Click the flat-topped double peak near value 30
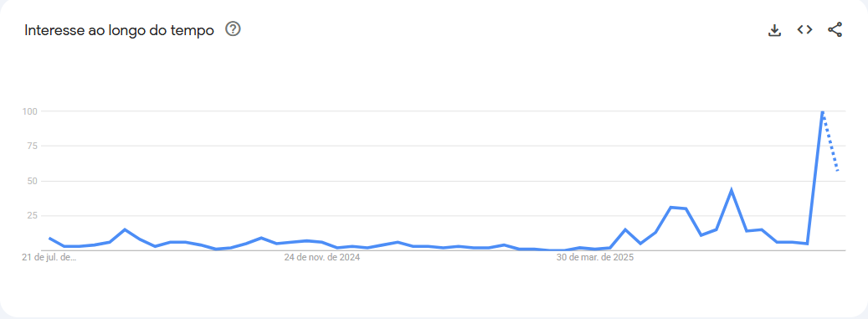Image resolution: width=868 pixels, height=319 pixels. [x=678, y=208]
